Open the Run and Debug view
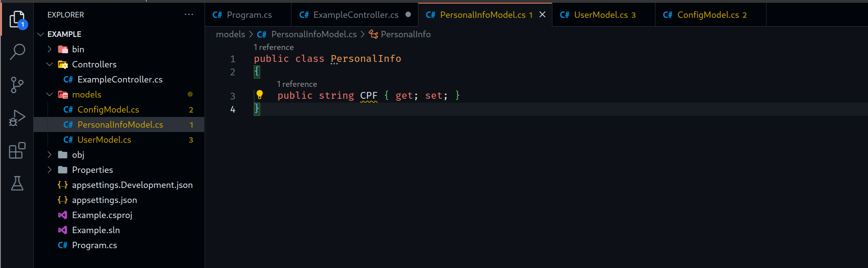This screenshot has width=868, height=268. pos(17,118)
